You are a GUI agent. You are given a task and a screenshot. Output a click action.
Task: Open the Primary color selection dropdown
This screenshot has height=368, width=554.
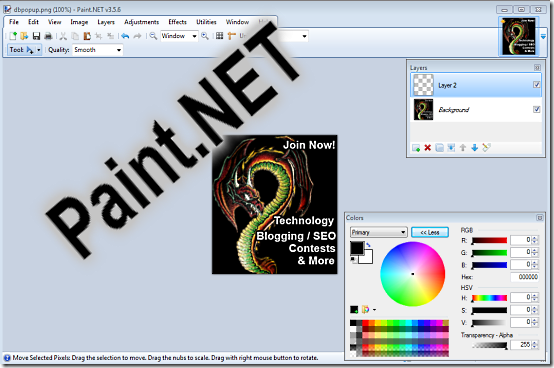point(379,232)
